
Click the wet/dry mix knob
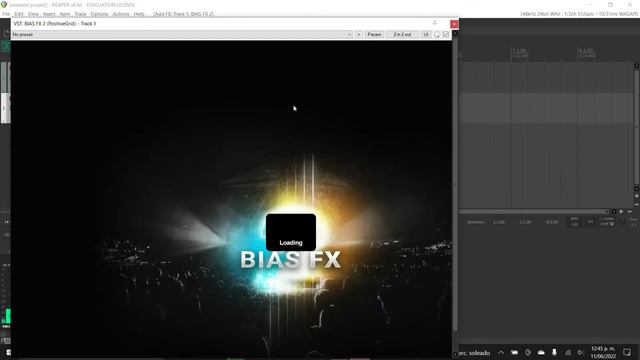[437, 35]
